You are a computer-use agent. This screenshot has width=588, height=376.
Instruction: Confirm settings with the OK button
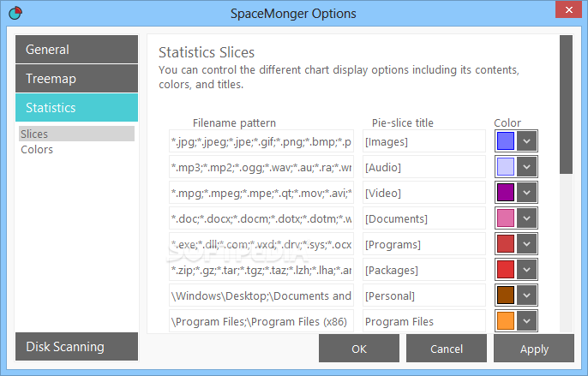pos(359,349)
